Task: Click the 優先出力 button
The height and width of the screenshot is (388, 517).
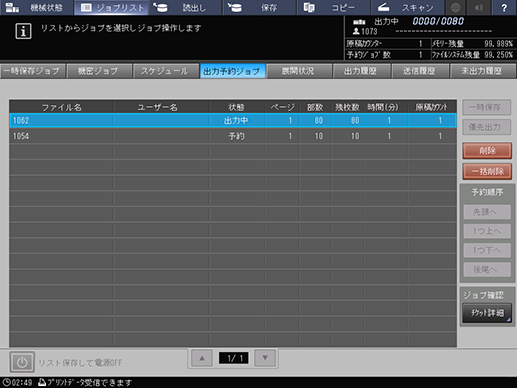Action: tap(486, 127)
